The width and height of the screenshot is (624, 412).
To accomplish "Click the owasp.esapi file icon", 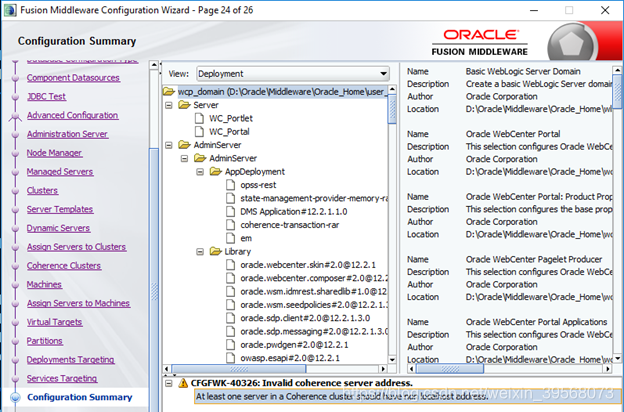I will point(230,358).
